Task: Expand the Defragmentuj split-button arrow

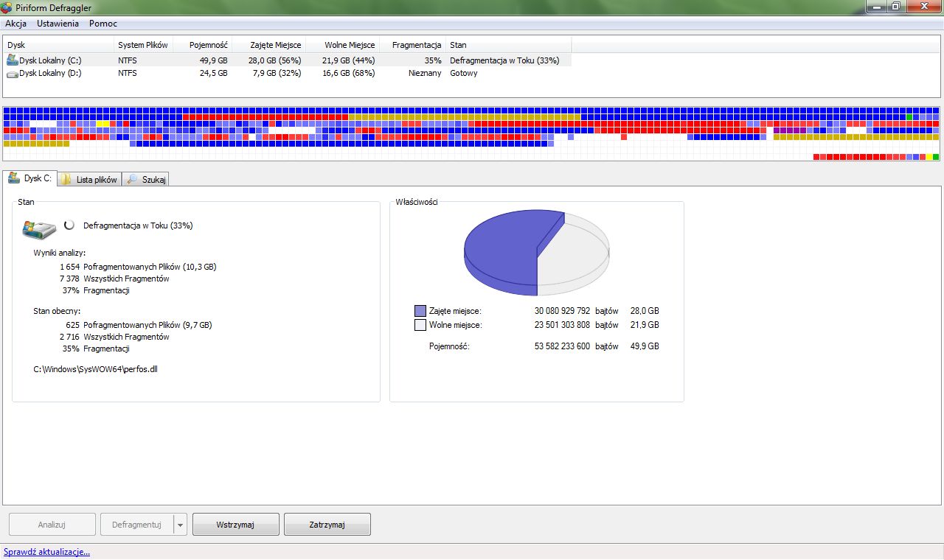Action: [x=179, y=524]
